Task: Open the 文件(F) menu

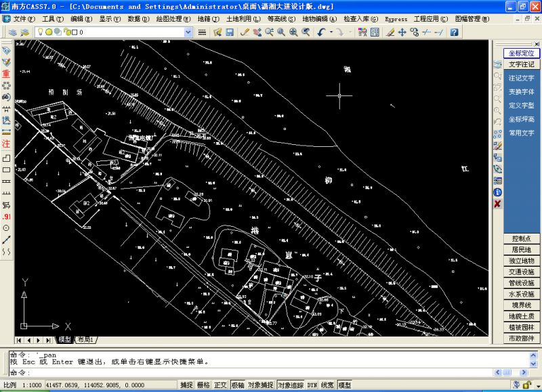Action: point(24,19)
